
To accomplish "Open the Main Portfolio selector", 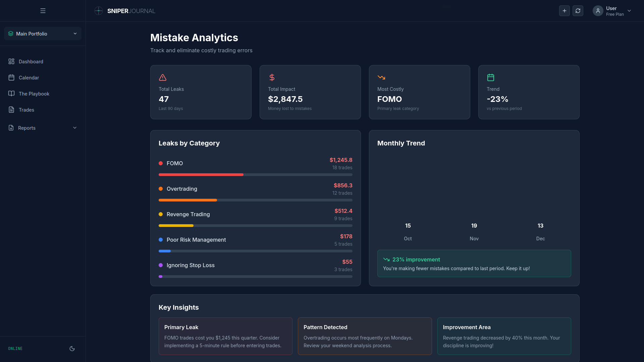I will tap(43, 34).
